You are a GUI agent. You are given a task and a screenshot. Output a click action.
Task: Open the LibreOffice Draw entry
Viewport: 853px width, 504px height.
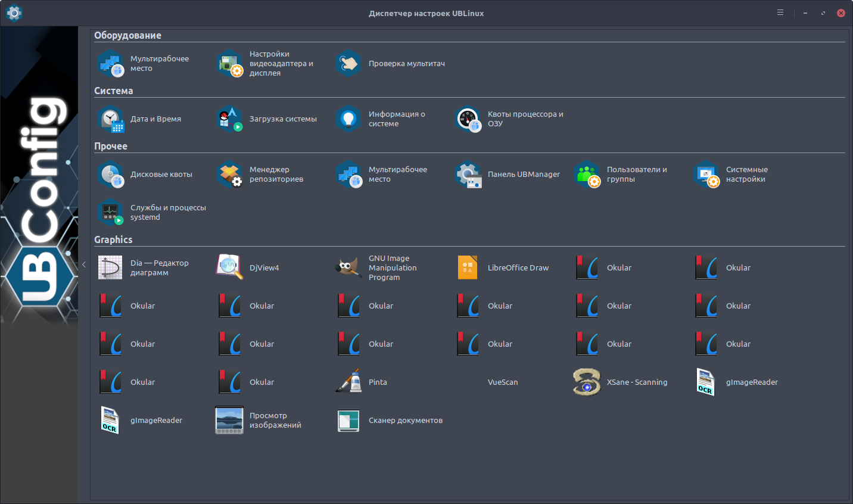(518, 268)
